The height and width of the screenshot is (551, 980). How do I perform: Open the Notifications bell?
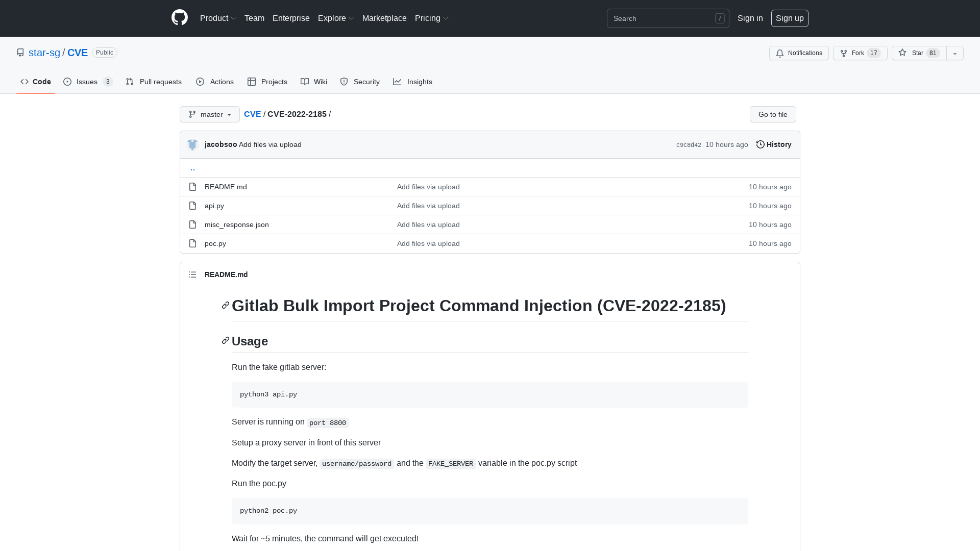click(780, 53)
